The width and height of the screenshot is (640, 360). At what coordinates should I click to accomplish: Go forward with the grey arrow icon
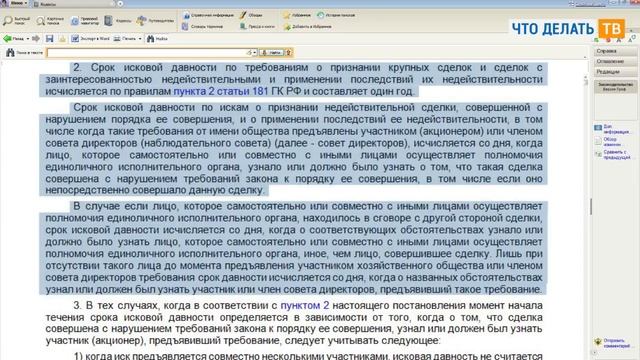coord(36,38)
